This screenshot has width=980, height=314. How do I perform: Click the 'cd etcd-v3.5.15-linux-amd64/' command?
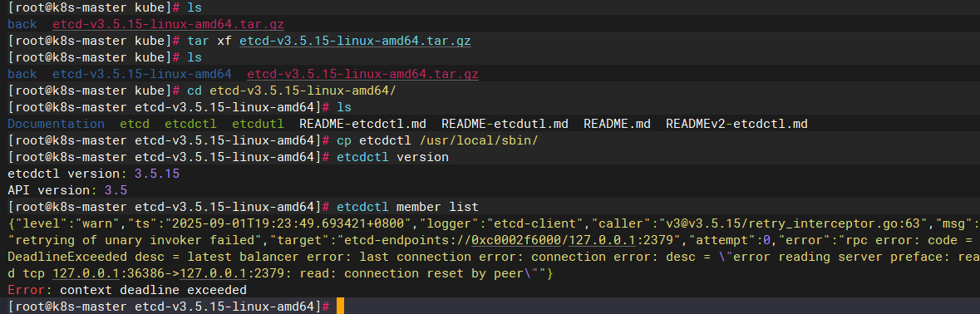coord(291,91)
